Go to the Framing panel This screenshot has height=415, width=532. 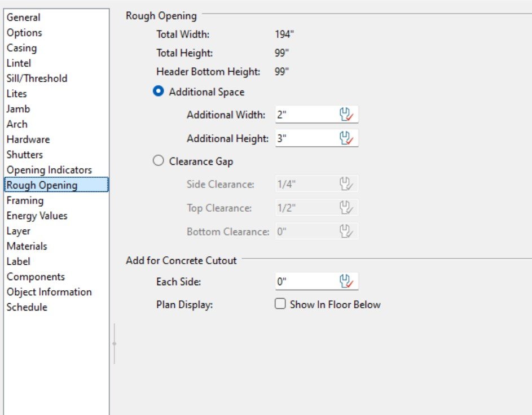25,200
